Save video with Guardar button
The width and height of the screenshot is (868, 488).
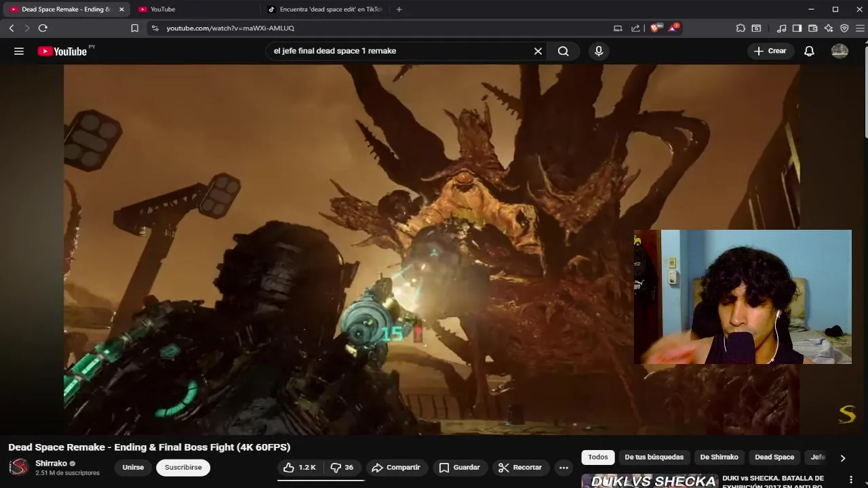460,468
